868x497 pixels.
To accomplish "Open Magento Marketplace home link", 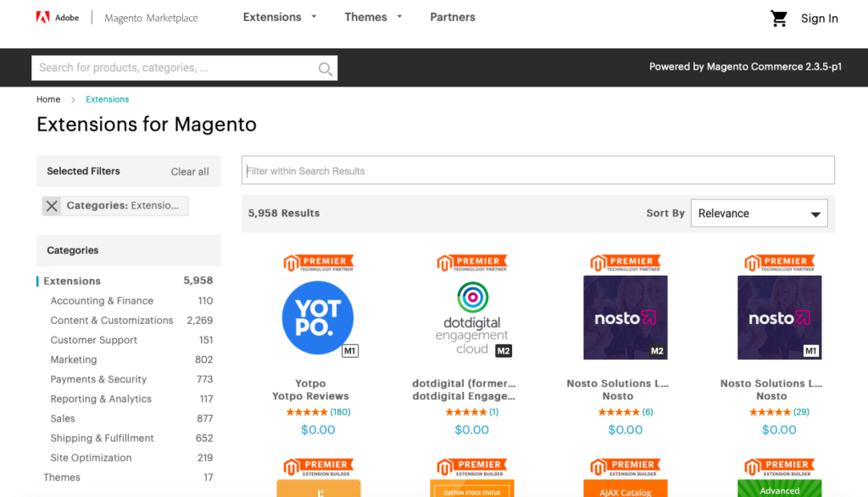I will pos(151,19).
